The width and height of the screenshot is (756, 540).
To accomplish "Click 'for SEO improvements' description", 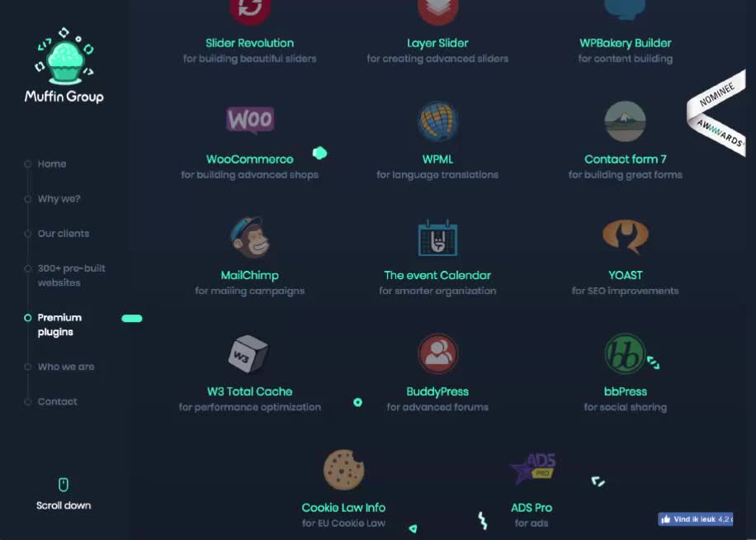I will click(626, 291).
